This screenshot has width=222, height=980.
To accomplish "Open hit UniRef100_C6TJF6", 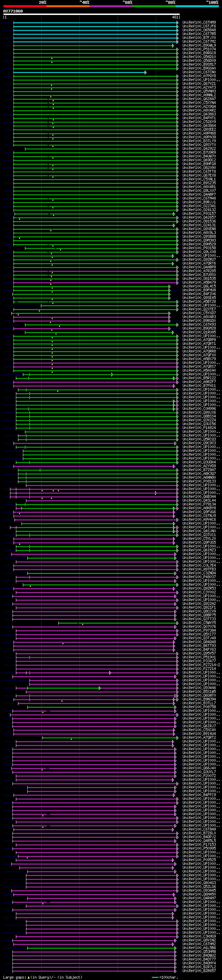I will coord(199,26).
